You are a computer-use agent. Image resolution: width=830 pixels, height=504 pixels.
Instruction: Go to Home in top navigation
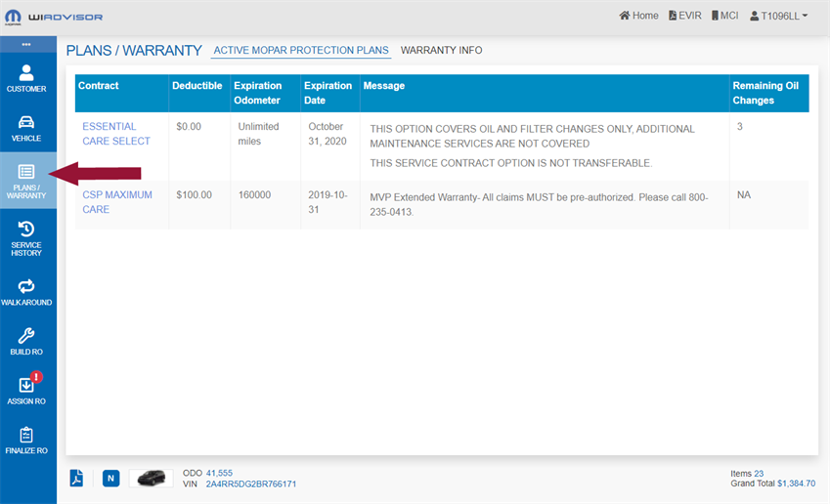pos(639,16)
